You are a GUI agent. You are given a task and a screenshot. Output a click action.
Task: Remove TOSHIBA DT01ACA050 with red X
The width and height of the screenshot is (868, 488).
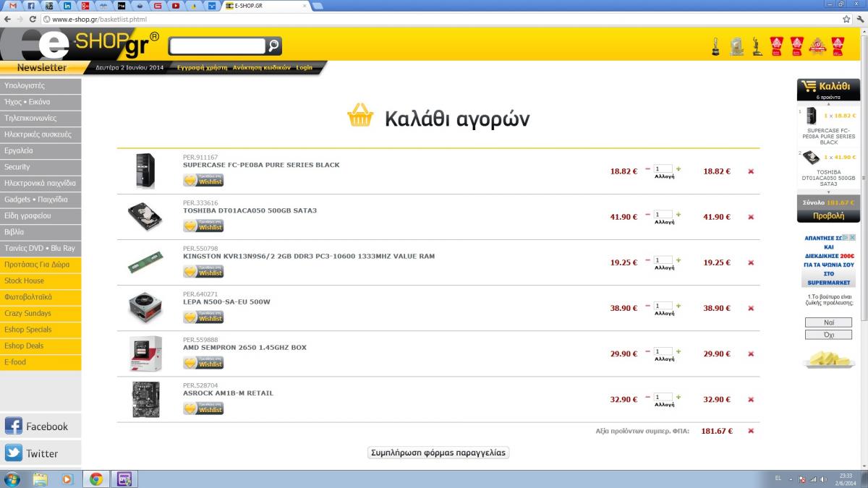[751, 217]
